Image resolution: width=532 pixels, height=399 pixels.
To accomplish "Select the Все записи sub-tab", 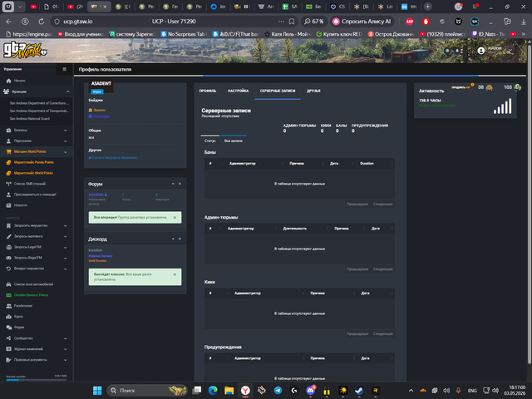I will click(233, 140).
